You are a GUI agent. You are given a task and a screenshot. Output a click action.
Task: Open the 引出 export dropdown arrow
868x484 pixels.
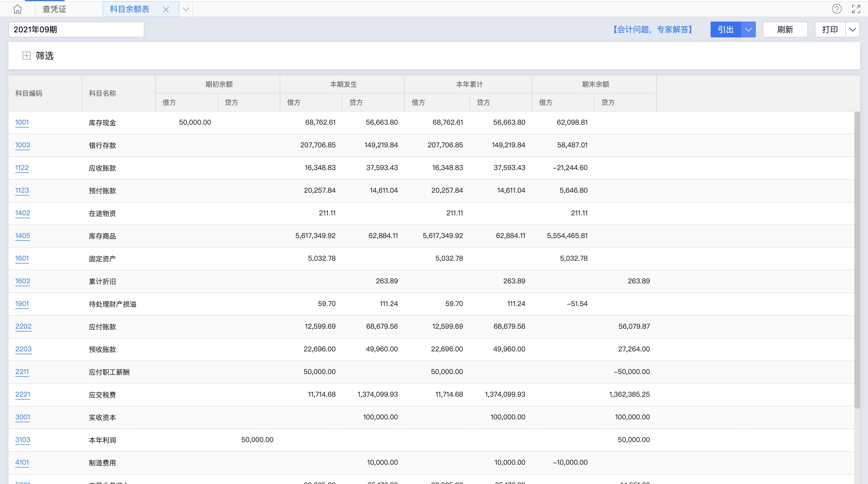tap(748, 30)
